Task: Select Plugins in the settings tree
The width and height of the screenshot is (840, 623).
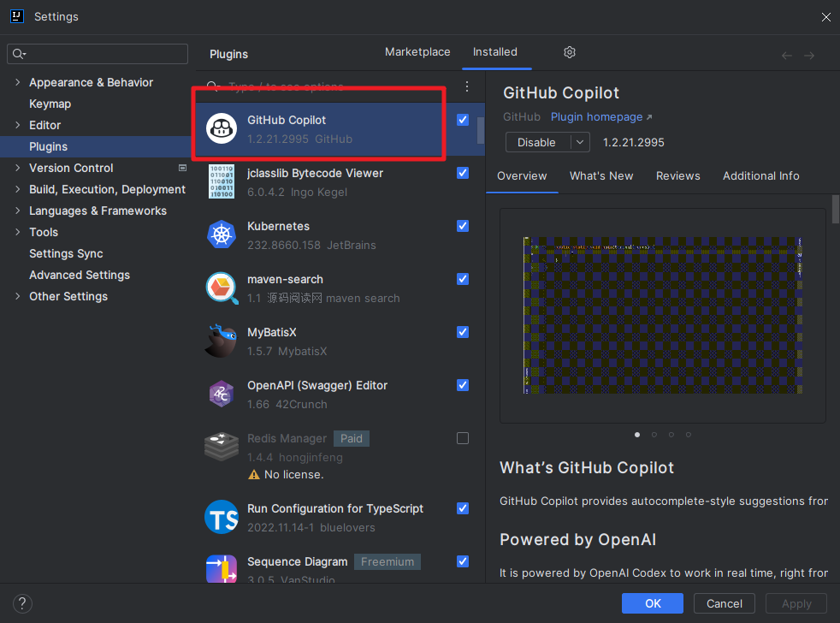Action: (x=95, y=146)
